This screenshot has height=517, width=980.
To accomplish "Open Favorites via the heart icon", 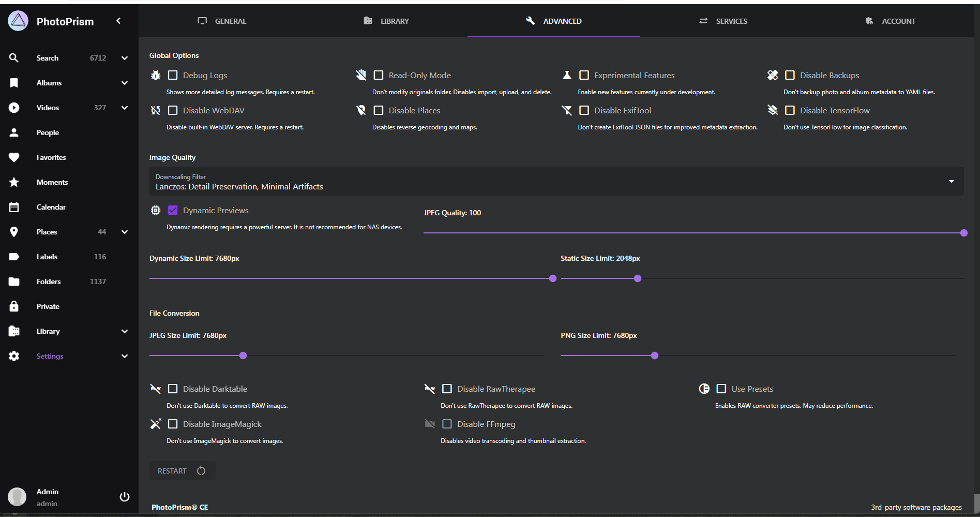I will (14, 157).
